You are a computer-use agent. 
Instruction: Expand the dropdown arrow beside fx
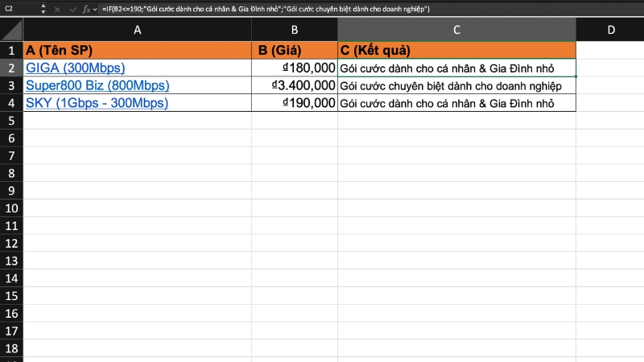point(95,9)
